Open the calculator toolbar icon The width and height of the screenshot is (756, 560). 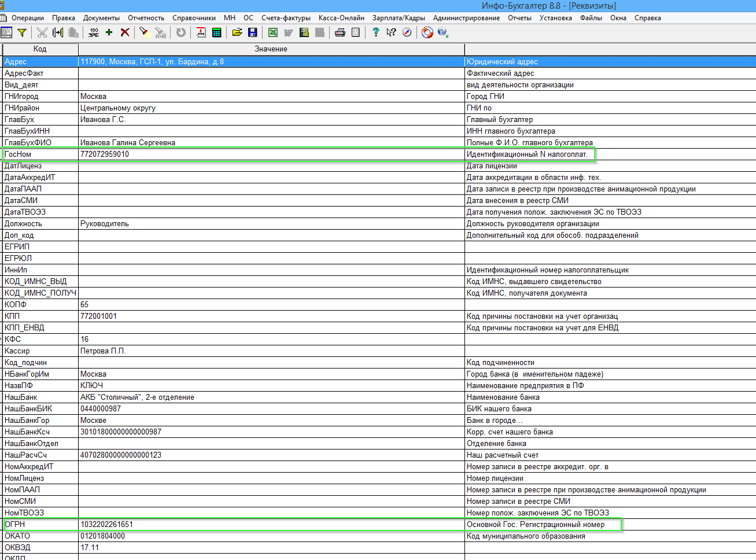pyautogui.click(x=216, y=32)
